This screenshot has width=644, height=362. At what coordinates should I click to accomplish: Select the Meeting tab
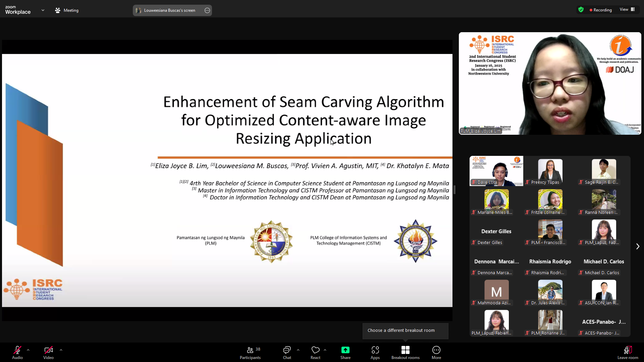pos(67,10)
